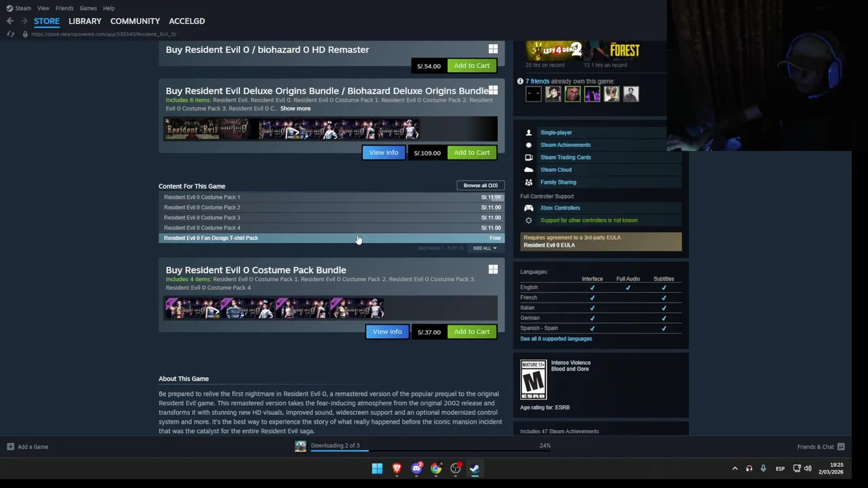Click info icon beside 7 friends
This screenshot has height=488, width=868.
point(520,81)
